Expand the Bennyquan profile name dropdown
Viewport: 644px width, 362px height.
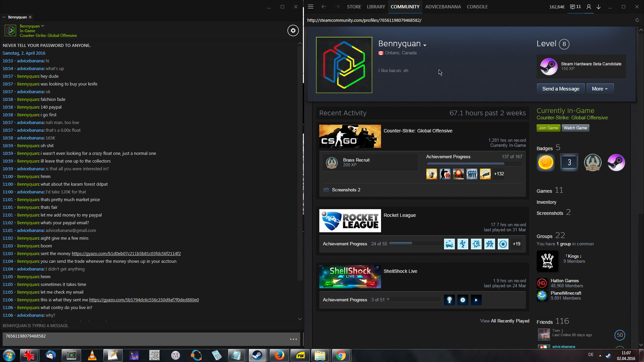[x=425, y=45]
